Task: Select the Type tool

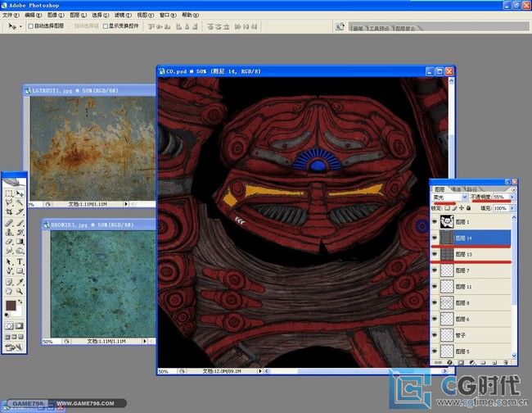Action: tap(20, 261)
